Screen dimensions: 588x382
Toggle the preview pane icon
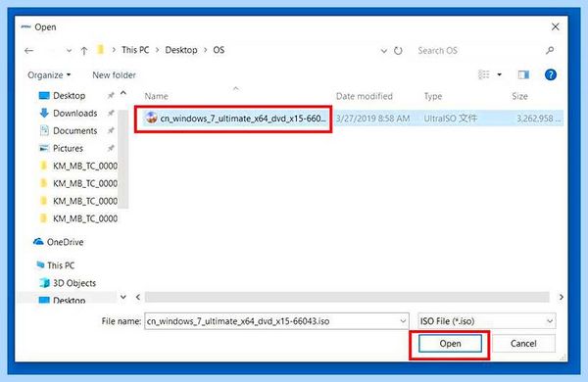click(x=523, y=75)
